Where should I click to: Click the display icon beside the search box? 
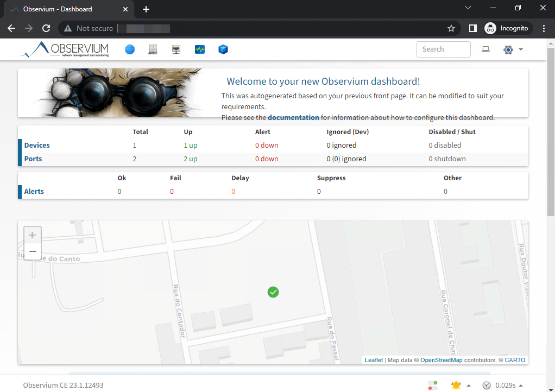(485, 49)
